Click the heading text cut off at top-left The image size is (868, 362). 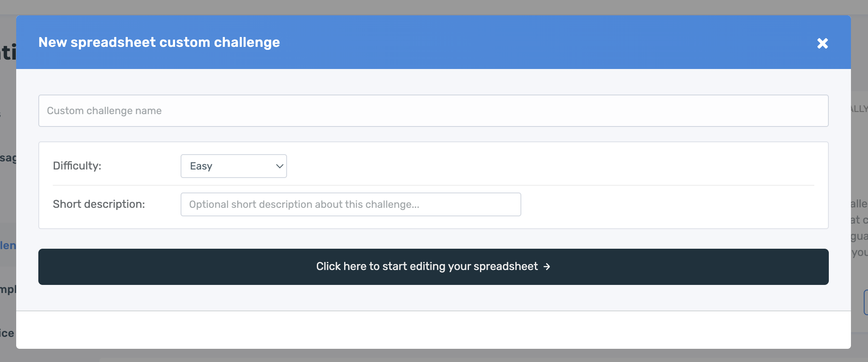click(x=8, y=52)
